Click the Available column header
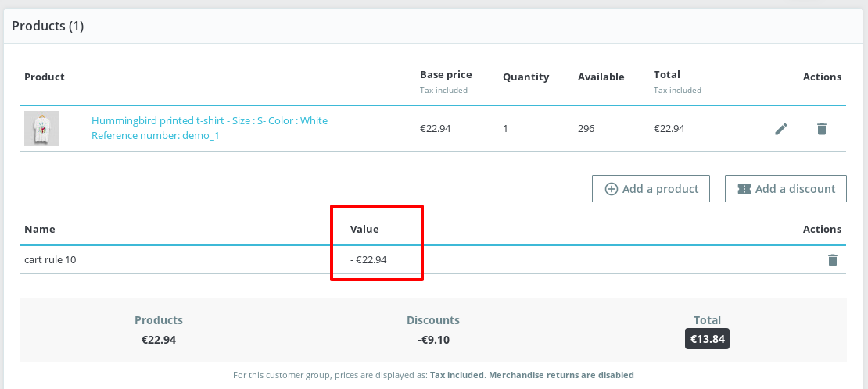This screenshot has width=868, height=389. click(x=601, y=77)
